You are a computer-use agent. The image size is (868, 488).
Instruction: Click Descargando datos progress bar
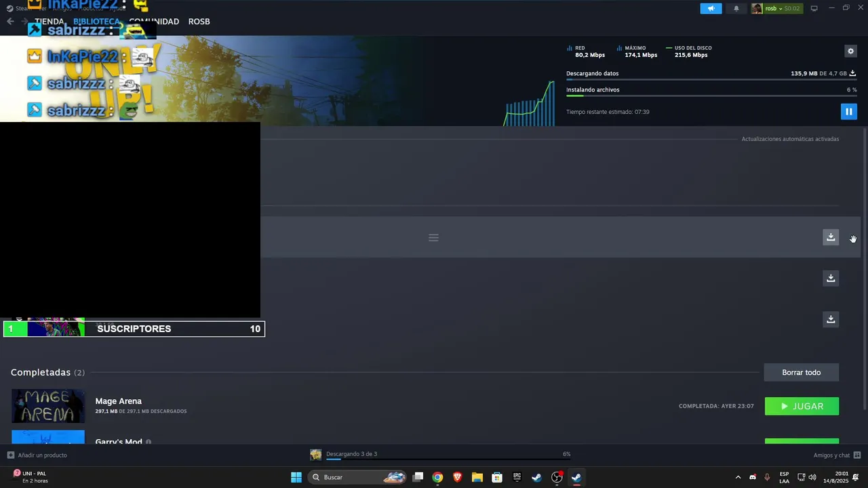tap(711, 79)
